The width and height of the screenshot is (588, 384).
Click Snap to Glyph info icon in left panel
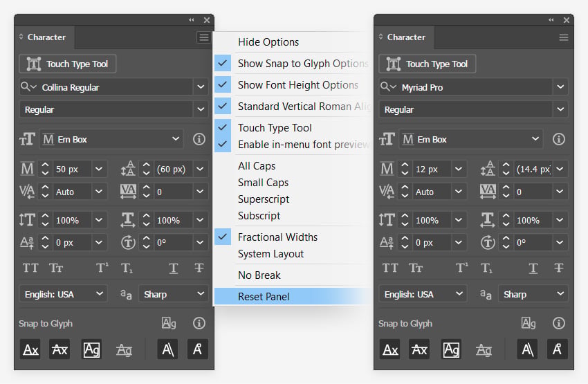199,323
